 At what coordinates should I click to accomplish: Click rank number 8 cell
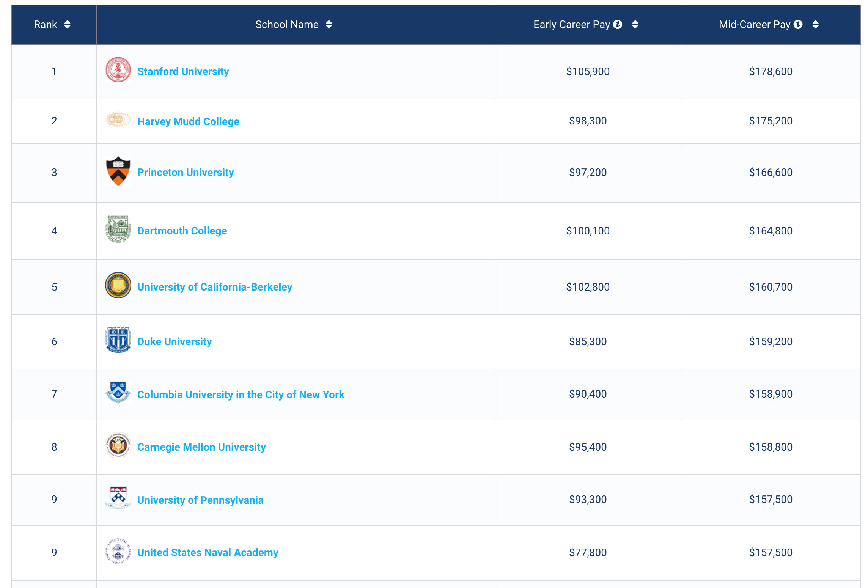coord(54,447)
